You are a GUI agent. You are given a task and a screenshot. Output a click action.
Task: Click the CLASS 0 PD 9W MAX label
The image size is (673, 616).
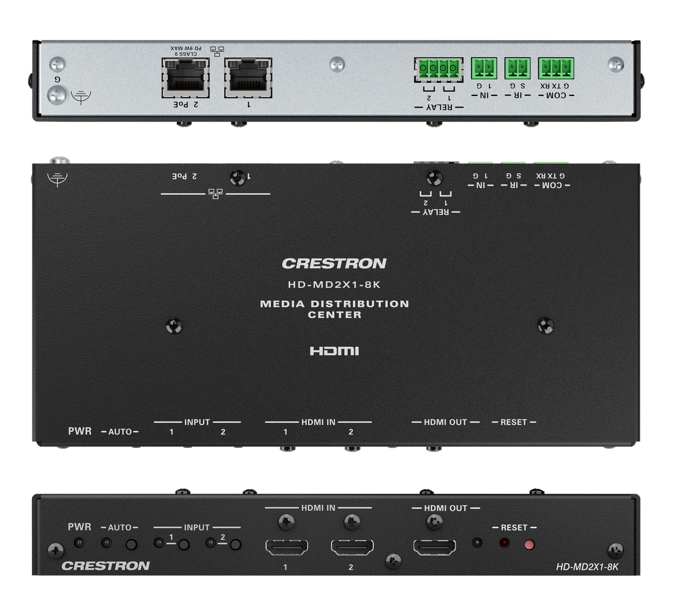[x=185, y=51]
